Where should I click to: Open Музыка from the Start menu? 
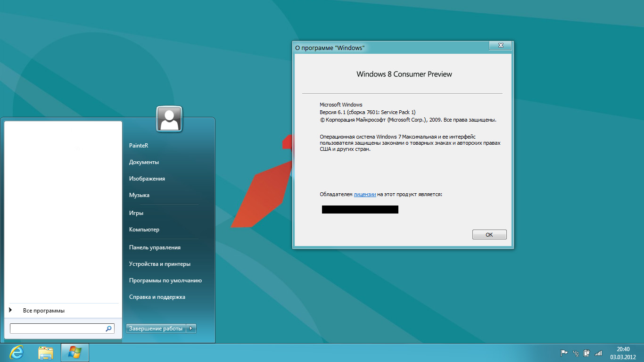(139, 195)
